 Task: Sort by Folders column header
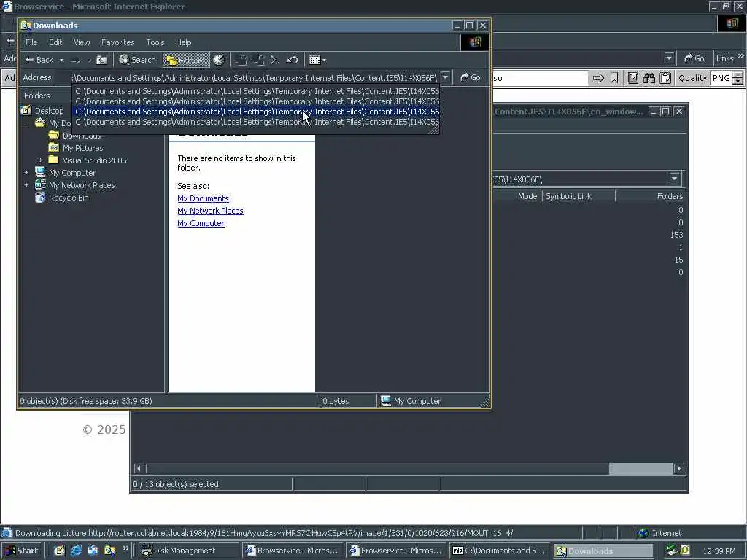[x=650, y=196]
